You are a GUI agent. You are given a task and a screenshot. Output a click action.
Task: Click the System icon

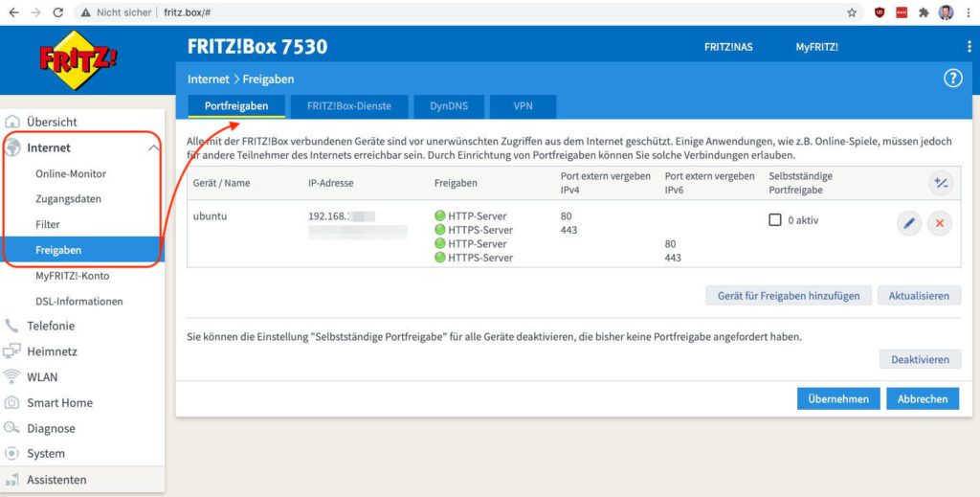pos(11,453)
